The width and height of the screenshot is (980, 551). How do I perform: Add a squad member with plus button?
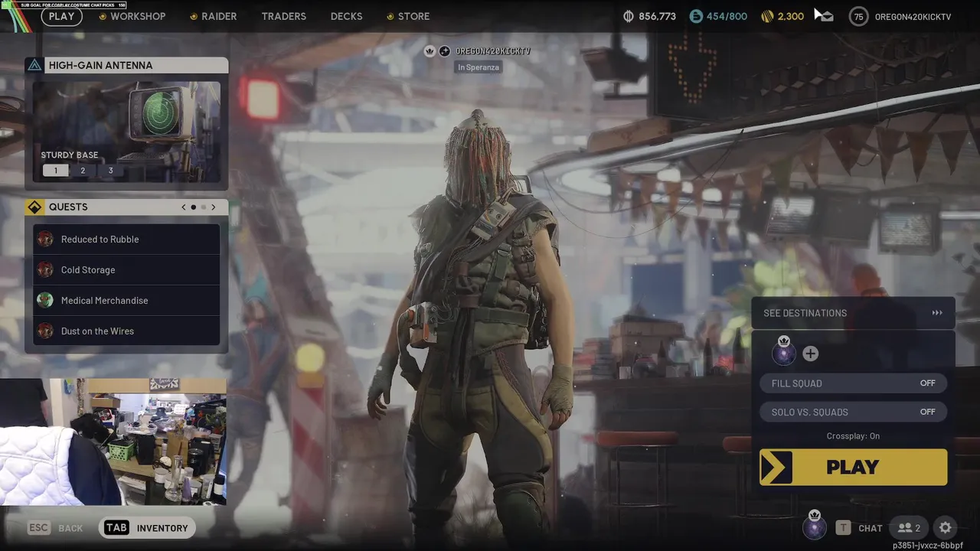[810, 354]
